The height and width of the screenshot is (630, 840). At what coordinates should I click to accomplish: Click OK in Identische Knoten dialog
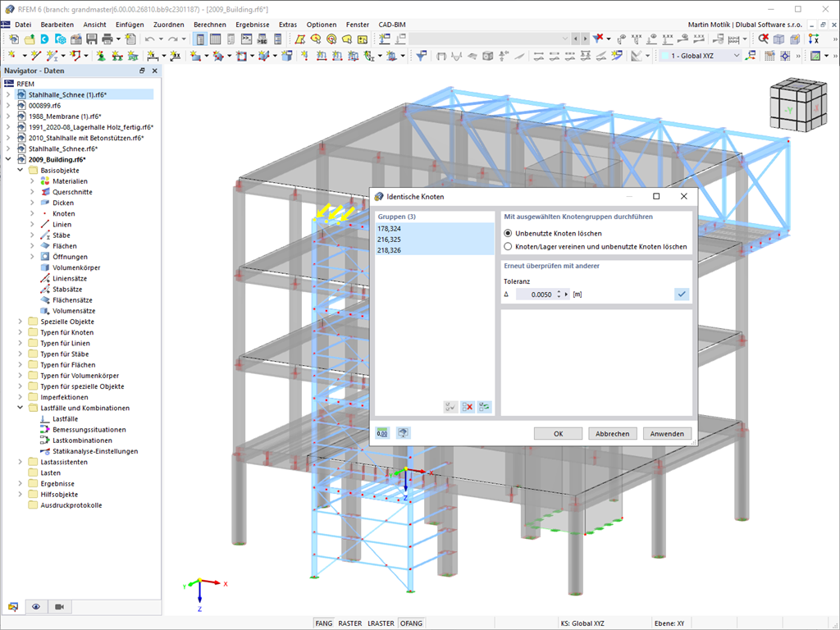coord(558,433)
